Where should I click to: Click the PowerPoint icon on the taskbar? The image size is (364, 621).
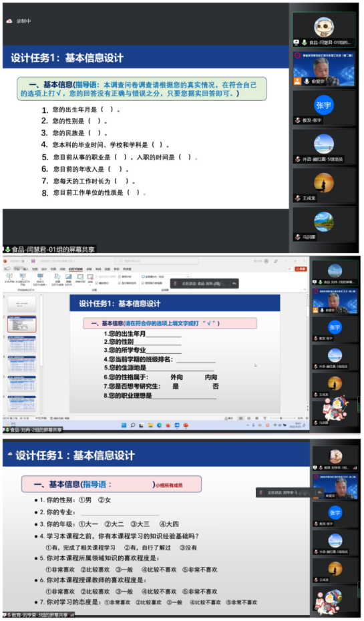[186, 425]
